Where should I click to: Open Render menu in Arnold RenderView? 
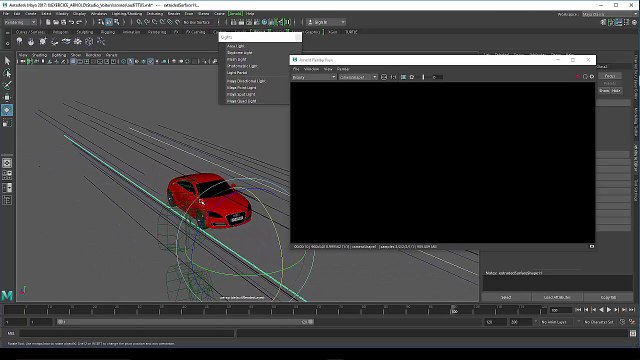tap(343, 69)
